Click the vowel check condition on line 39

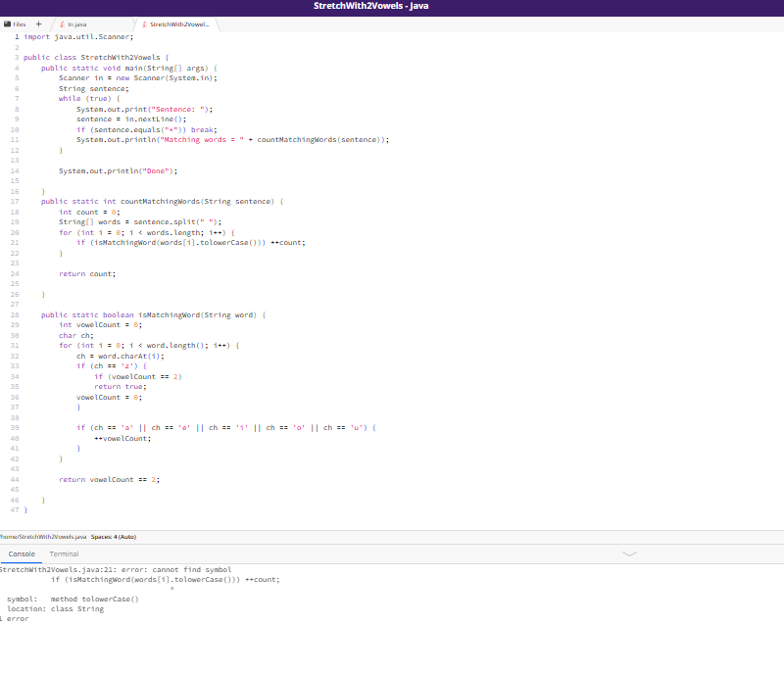tap(226, 427)
